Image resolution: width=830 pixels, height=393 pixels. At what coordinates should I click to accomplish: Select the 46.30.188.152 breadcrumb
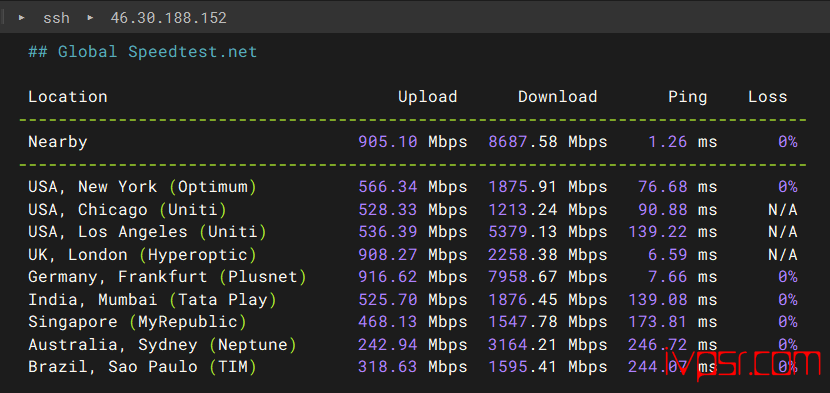point(168,18)
